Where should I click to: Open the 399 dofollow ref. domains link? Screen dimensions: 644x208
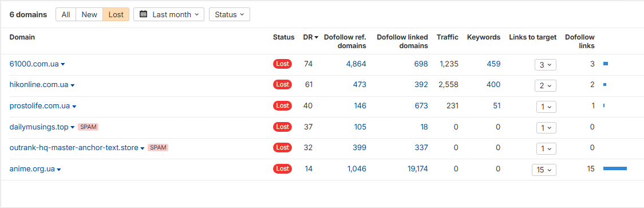pyautogui.click(x=359, y=147)
